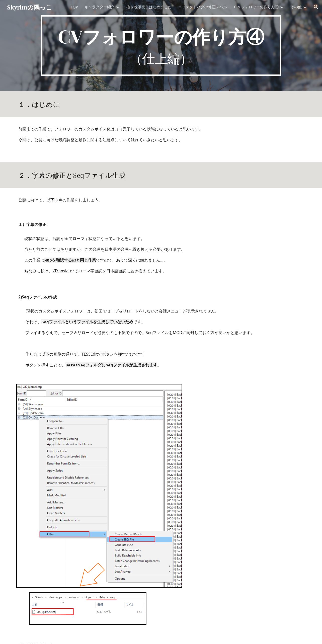Screen dimensions: 322x644
Task: Open the search icon in the header
Action: pos(316,7)
